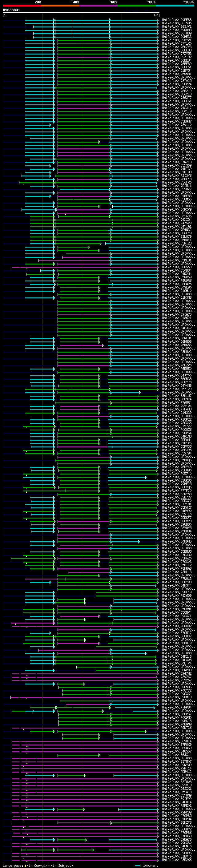Select the UniRef100_A9NT26 label
The image size is (197, 868).
pyautogui.click(x=177, y=728)
